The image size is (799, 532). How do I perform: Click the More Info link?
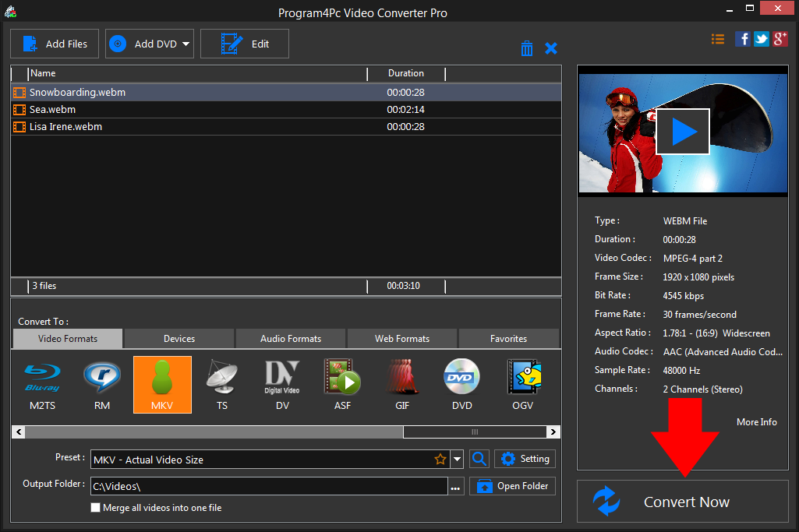click(755, 421)
